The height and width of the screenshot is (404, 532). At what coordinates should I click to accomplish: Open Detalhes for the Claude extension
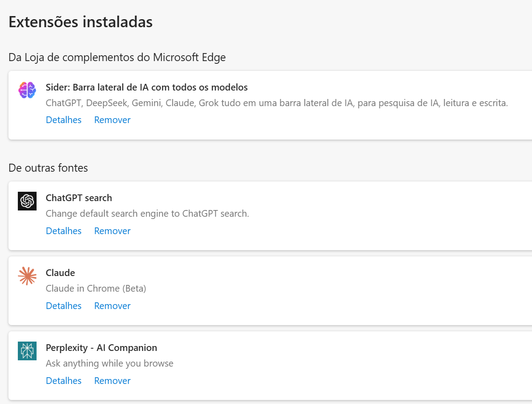(63, 305)
